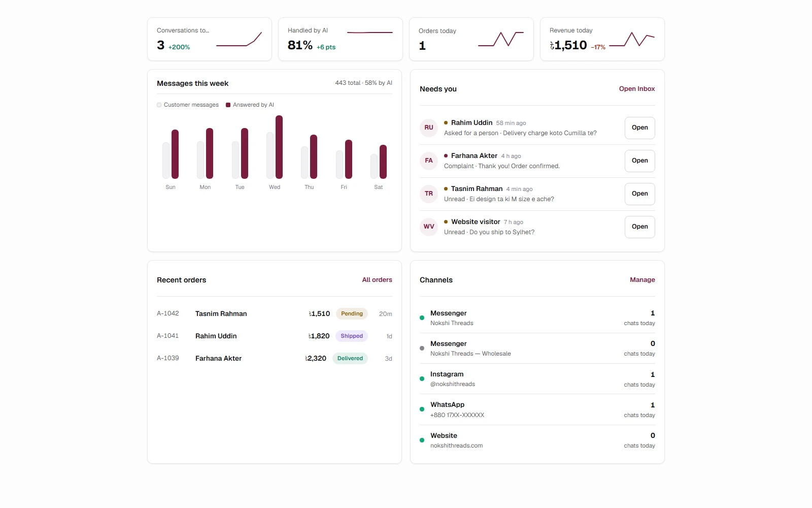Click the 81% Handled by AI value
The image size is (812, 508).
tap(300, 46)
